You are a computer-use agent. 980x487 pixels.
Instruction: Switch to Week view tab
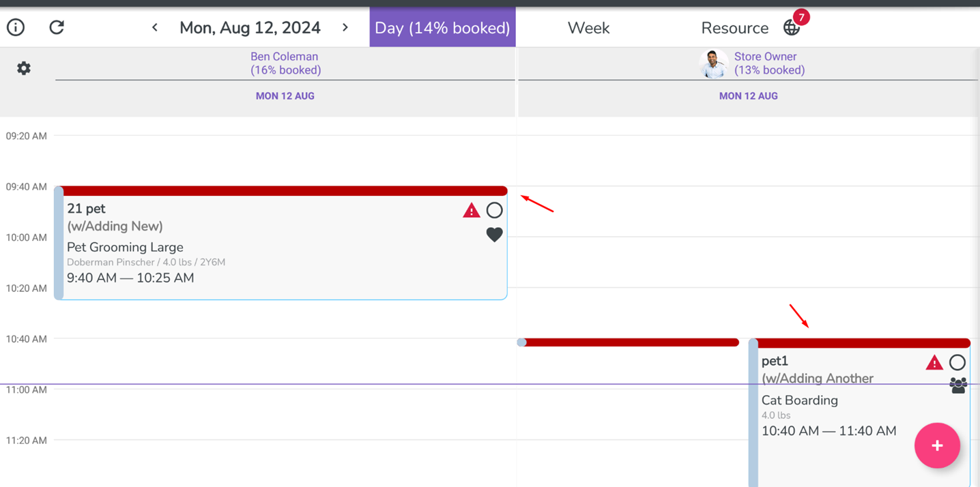[588, 28]
